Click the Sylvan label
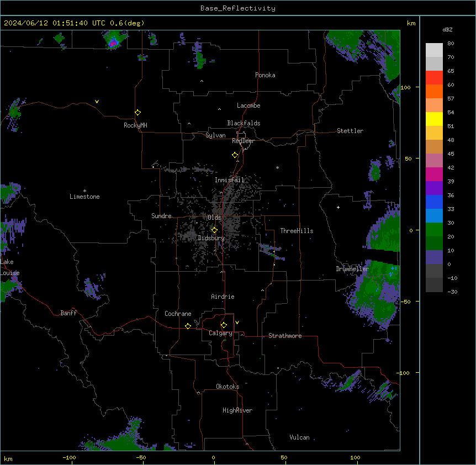Image resolution: width=476 pixels, height=465 pixels. coord(215,135)
